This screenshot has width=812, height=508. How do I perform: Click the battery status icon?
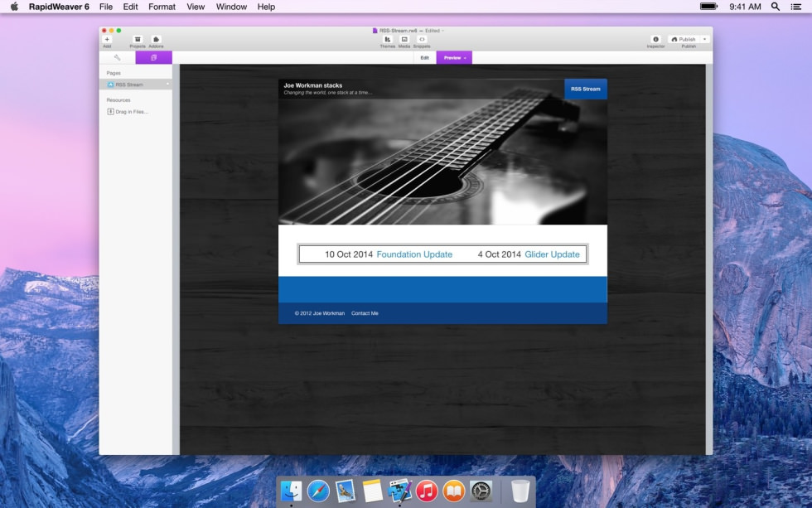709,7
